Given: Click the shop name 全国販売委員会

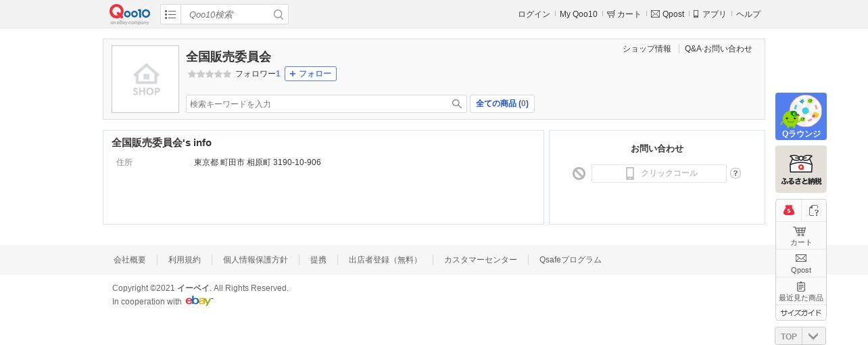Looking at the screenshot, I should click(228, 57).
